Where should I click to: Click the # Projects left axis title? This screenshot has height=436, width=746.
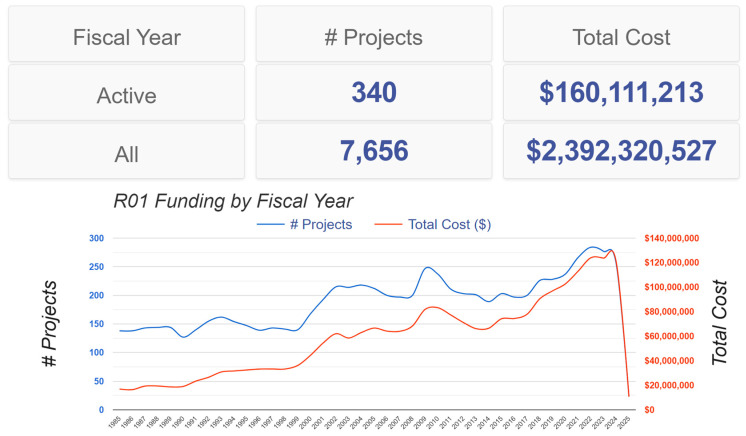(49, 324)
